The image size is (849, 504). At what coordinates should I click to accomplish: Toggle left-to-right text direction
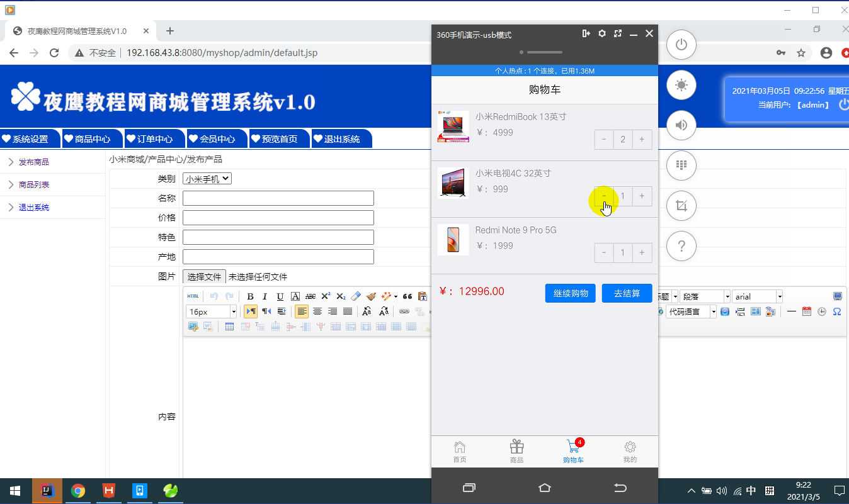pyautogui.click(x=251, y=311)
